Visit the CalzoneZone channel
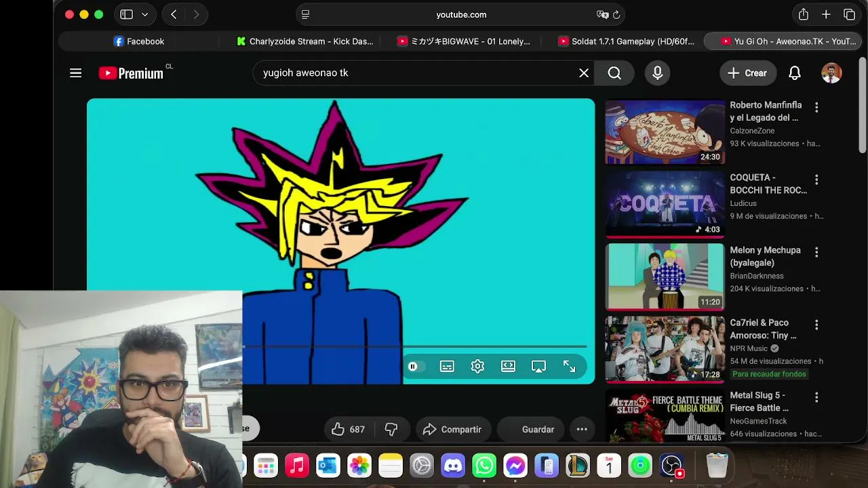Viewport: 868px width, 488px height. click(752, 131)
